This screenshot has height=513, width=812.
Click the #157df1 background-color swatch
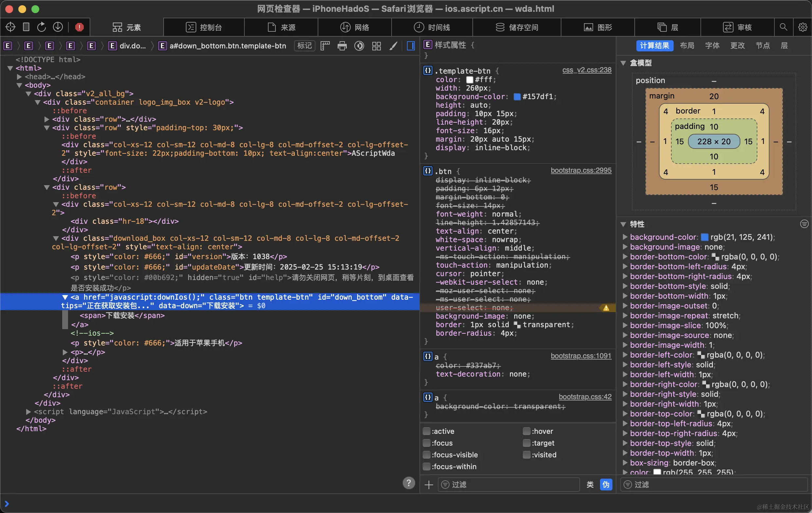tap(517, 97)
